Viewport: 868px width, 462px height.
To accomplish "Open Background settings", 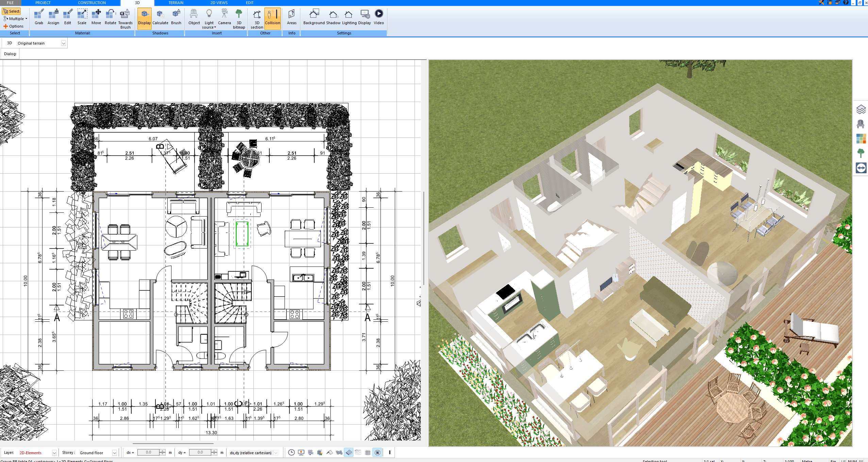I will click(x=314, y=17).
